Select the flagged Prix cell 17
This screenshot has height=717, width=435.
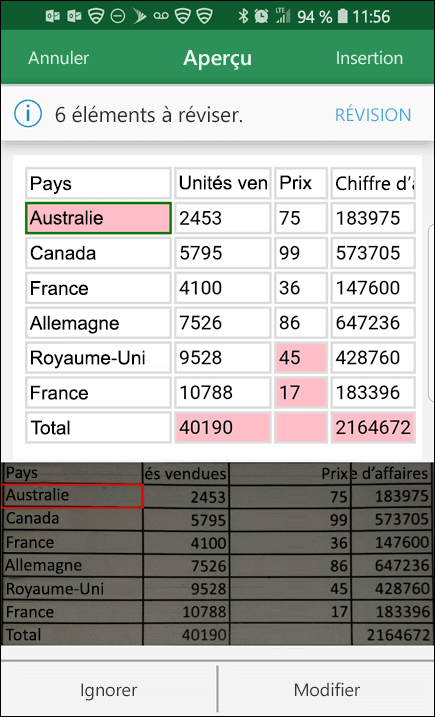pos(301,392)
